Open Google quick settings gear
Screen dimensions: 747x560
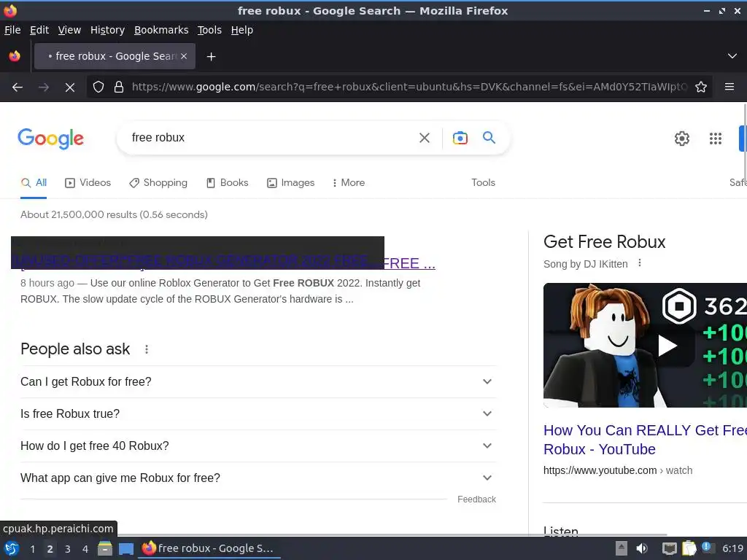[x=682, y=138]
